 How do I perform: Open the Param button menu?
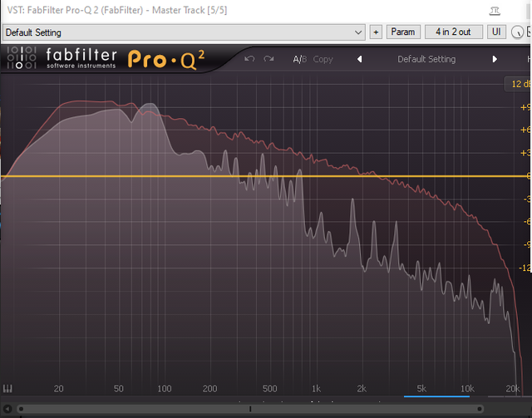[403, 32]
